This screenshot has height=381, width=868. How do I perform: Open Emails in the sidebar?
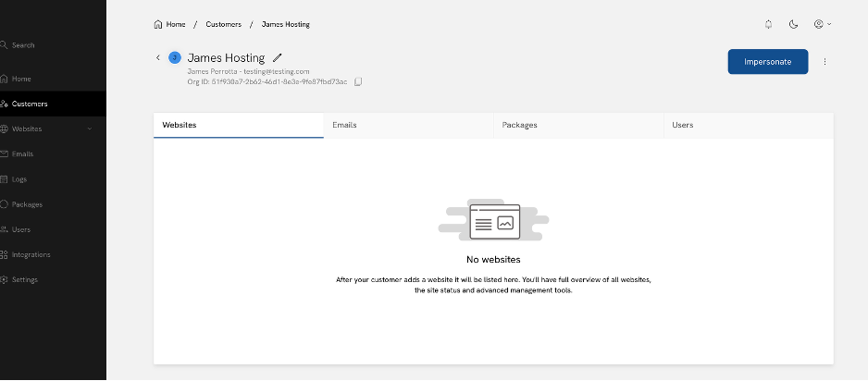coord(53,154)
